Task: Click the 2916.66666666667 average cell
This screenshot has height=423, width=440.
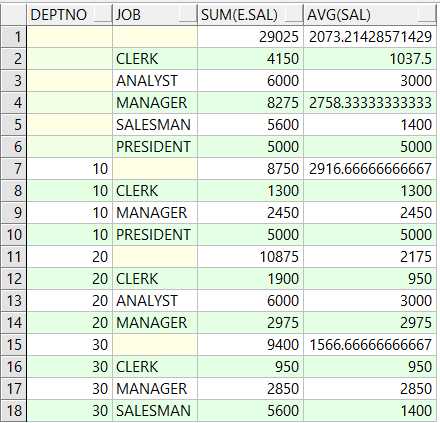Action: pos(370,169)
